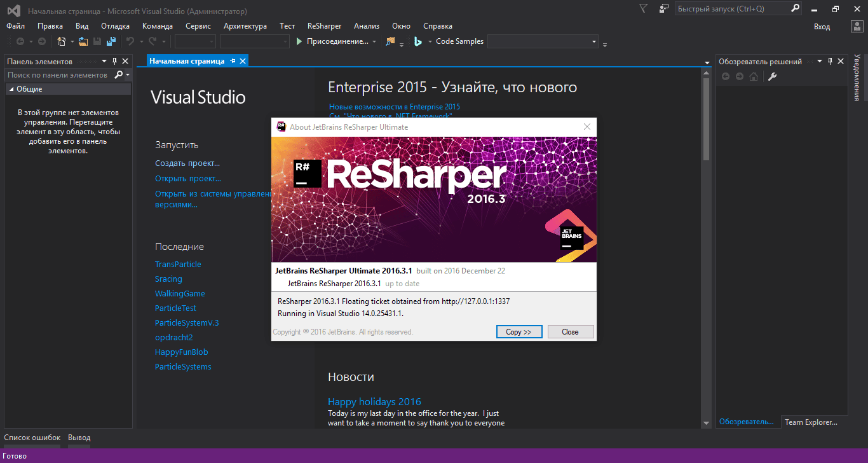This screenshot has width=868, height=463.
Task: Click the Undo toolbar arrow
Action: pos(130,41)
